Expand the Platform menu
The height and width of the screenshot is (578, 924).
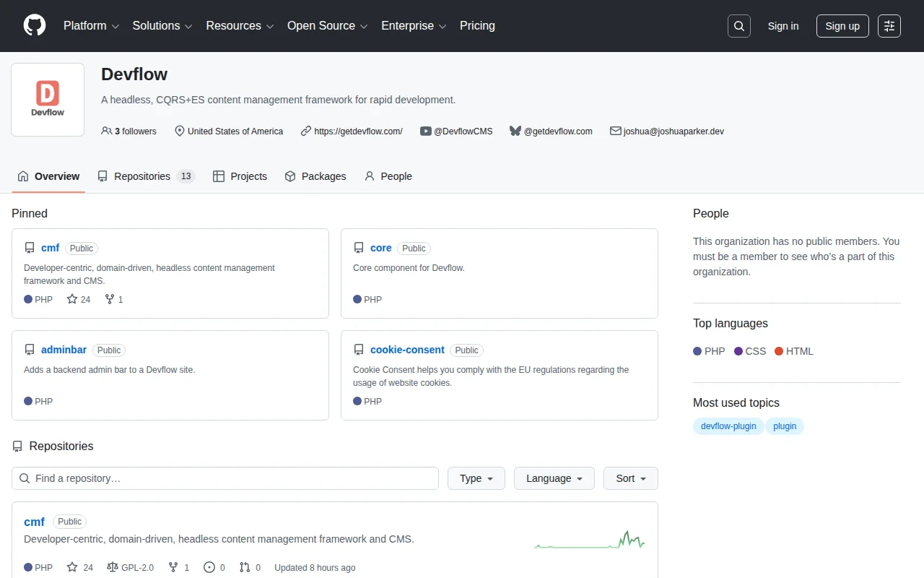91,26
